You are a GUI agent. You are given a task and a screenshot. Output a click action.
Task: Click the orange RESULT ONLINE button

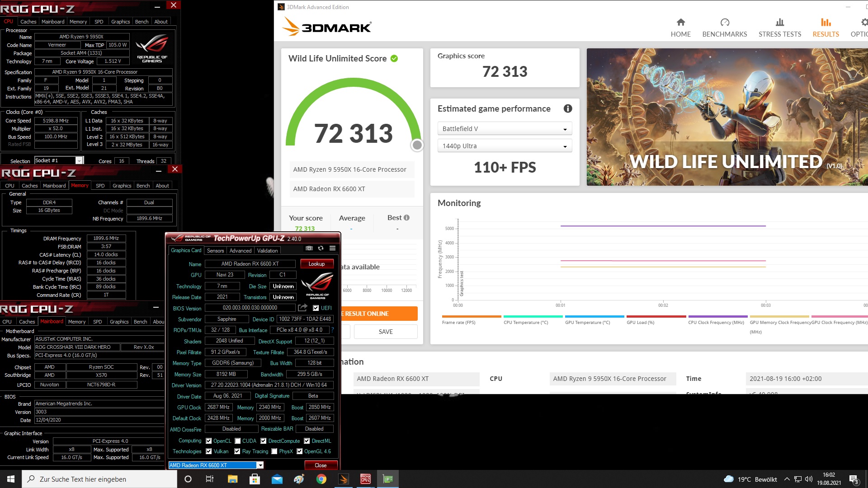pos(379,314)
